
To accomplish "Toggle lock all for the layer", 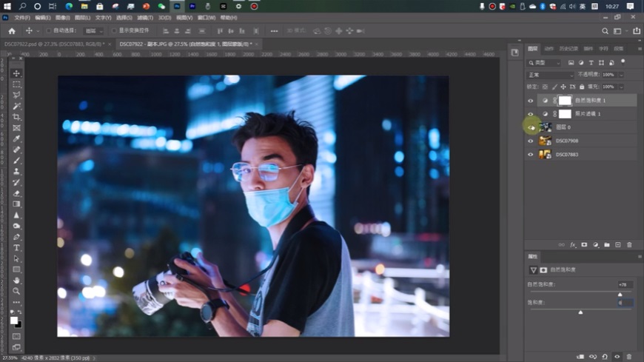I will 582,87.
